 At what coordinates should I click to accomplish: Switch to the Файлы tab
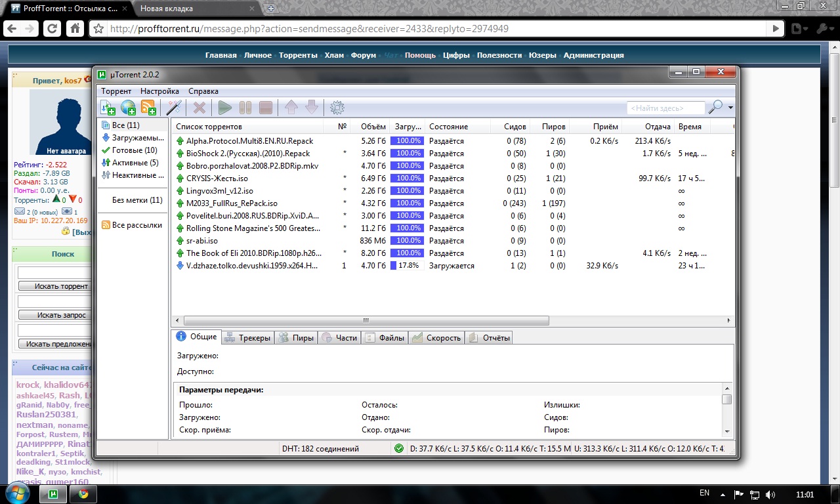click(385, 338)
